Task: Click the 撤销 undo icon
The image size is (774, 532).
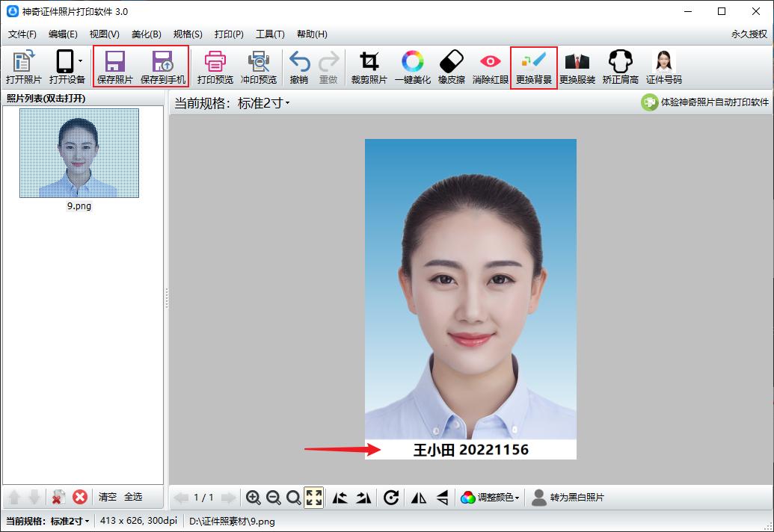Action: (298, 66)
